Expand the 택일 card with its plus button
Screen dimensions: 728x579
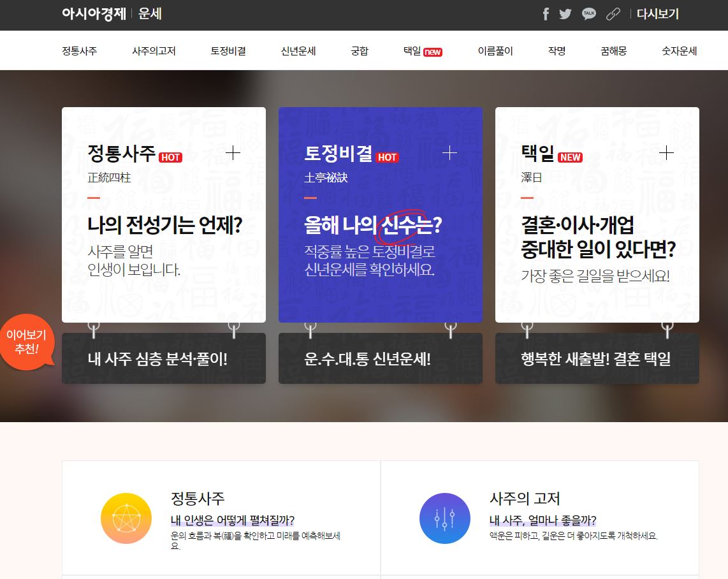(x=667, y=153)
